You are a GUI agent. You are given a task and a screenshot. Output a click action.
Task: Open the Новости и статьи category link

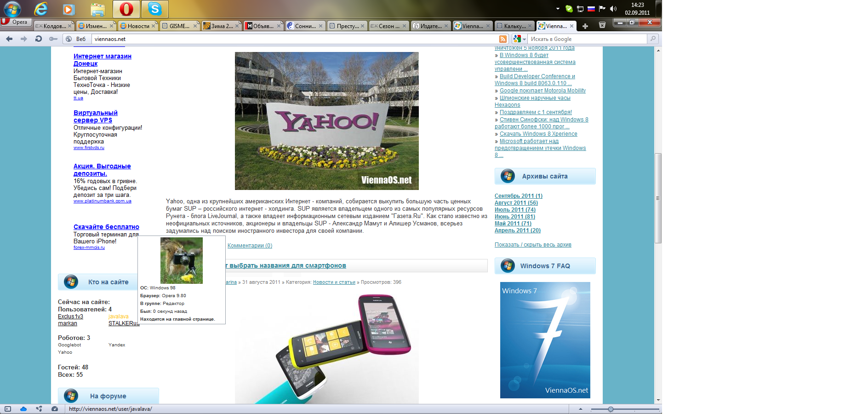tap(334, 282)
